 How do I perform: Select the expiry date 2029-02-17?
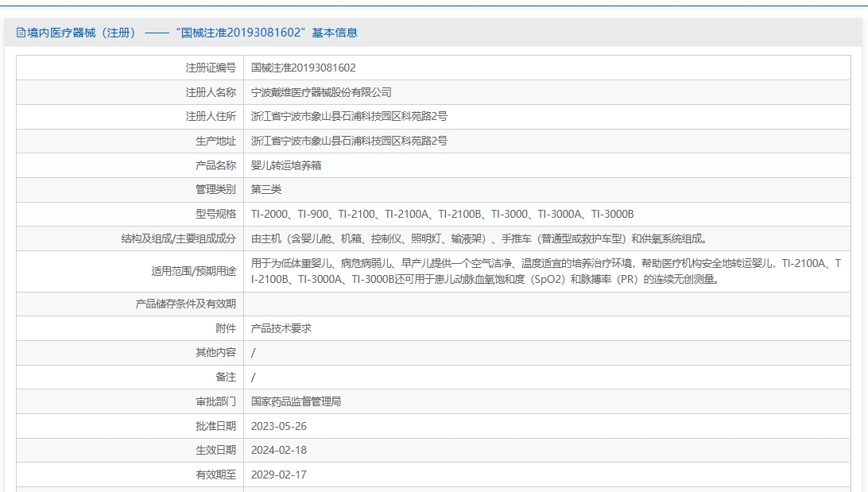(279, 475)
